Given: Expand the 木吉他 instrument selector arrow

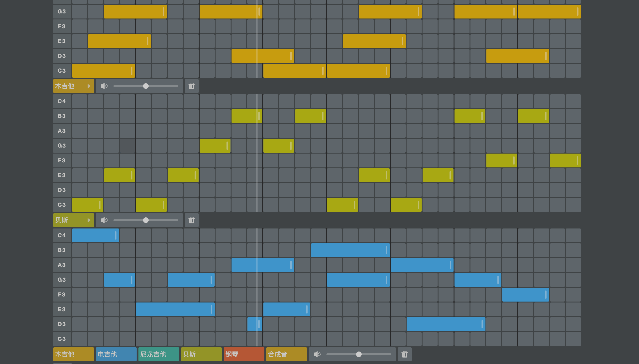Looking at the screenshot, I should point(89,86).
